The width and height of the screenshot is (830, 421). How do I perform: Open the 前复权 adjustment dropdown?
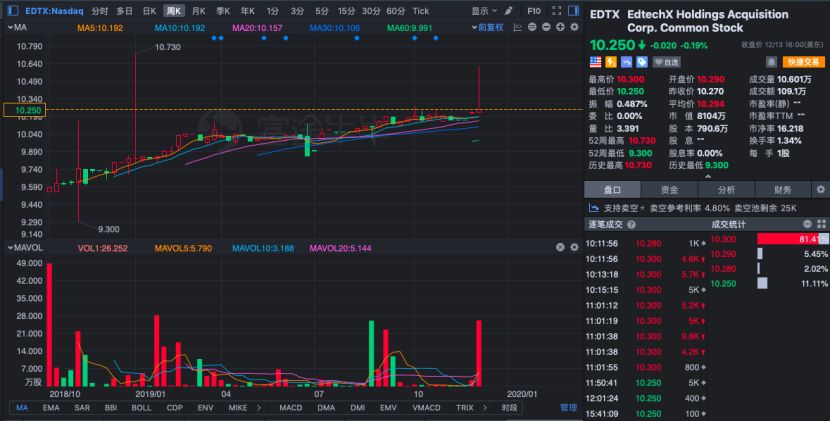click(488, 27)
